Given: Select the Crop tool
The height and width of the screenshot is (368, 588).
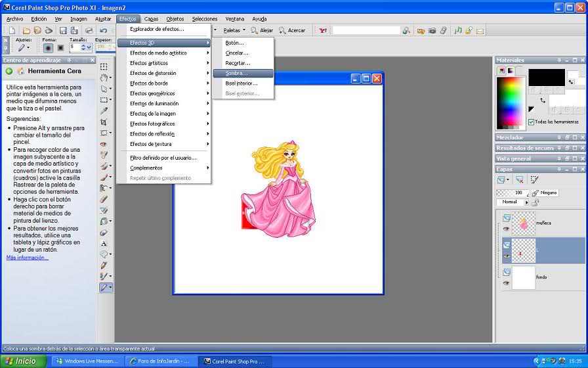Looking at the screenshot, I should pos(104,122).
